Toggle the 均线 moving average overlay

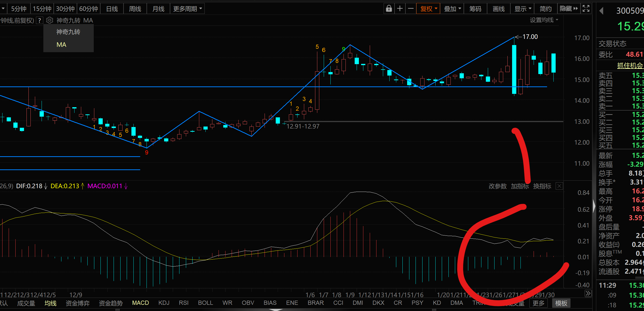coord(50,303)
